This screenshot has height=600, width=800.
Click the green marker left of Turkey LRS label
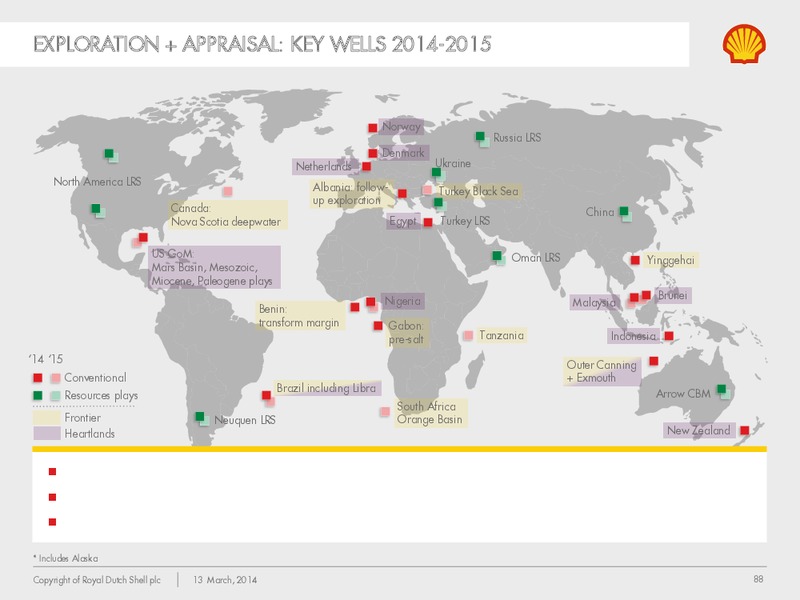[439, 203]
